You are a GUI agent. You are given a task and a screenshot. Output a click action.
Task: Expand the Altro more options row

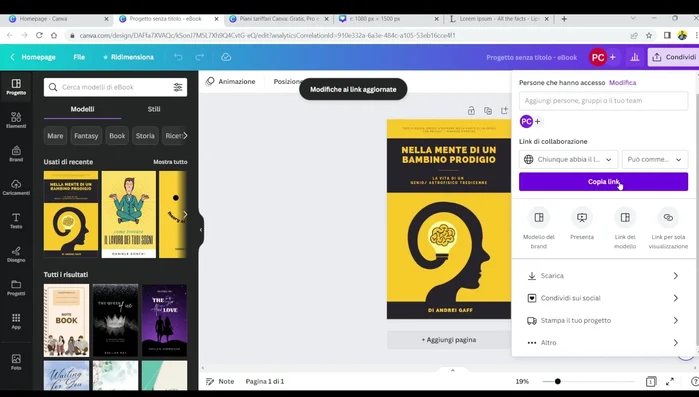[x=603, y=343]
